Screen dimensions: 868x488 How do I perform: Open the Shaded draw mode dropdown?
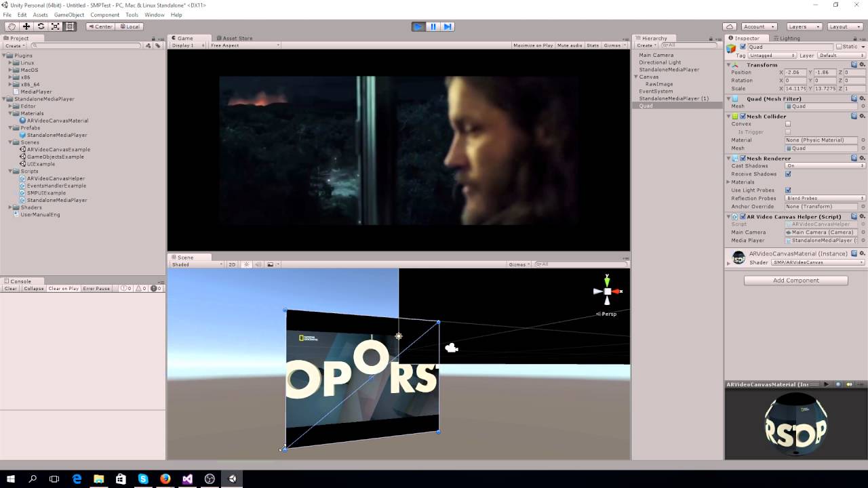coord(197,264)
